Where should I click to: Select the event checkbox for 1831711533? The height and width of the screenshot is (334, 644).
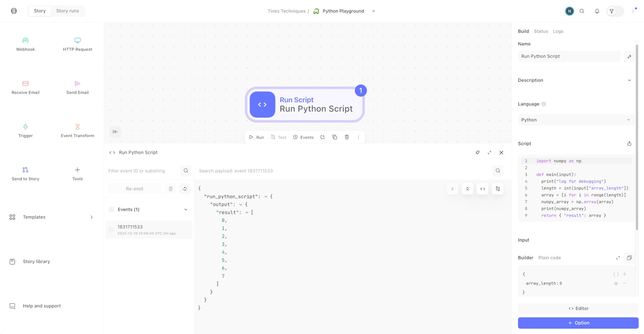point(111,229)
